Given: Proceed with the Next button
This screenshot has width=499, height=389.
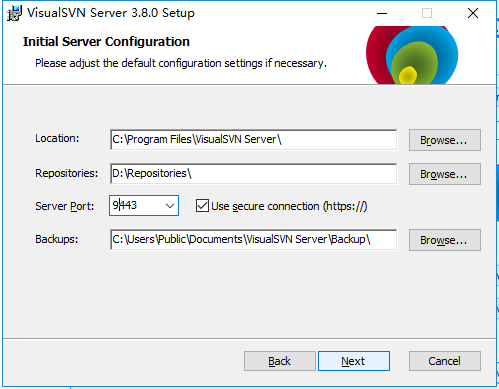Looking at the screenshot, I should point(354,361).
